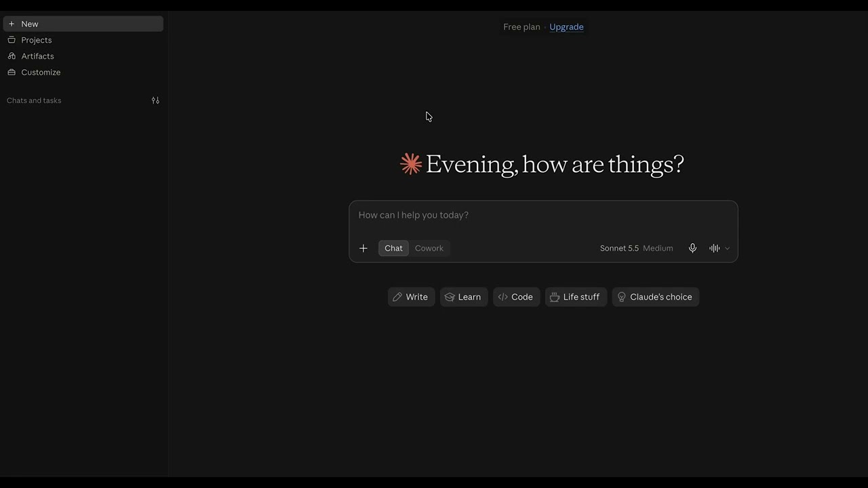
Task: Click the Projects folder icon
Action: tap(12, 40)
